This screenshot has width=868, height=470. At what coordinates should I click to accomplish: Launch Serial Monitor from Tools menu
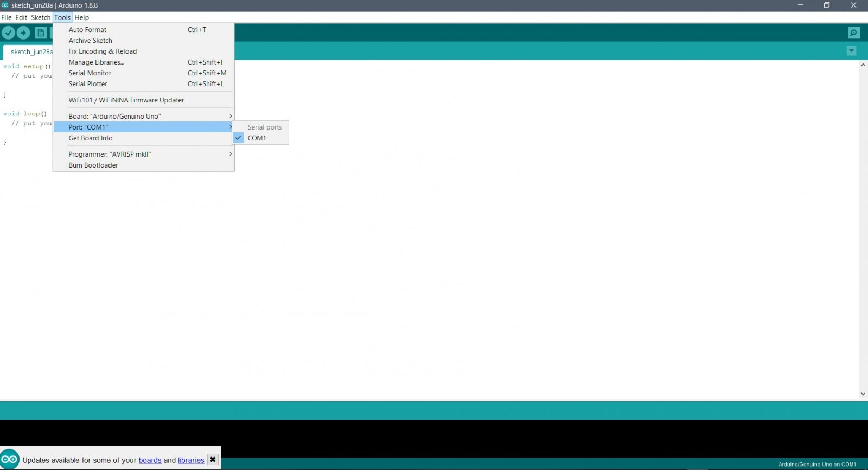[144, 73]
